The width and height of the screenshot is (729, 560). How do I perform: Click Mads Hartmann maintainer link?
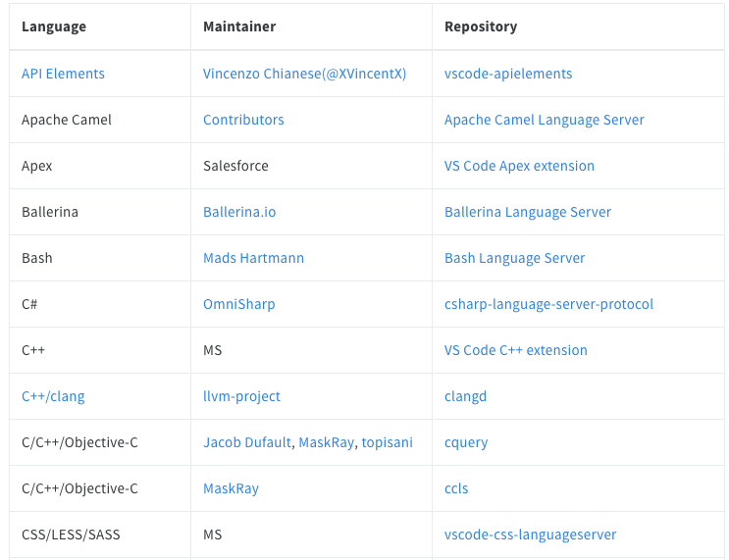(x=253, y=258)
